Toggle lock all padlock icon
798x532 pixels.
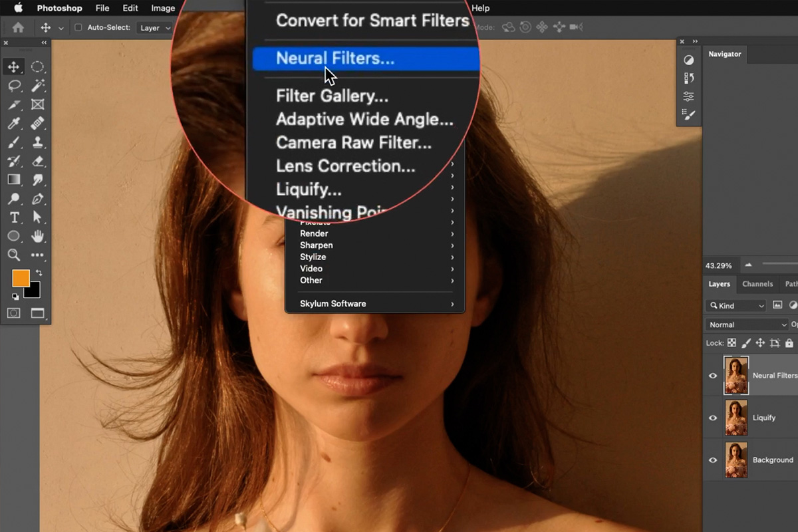pyautogui.click(x=789, y=343)
